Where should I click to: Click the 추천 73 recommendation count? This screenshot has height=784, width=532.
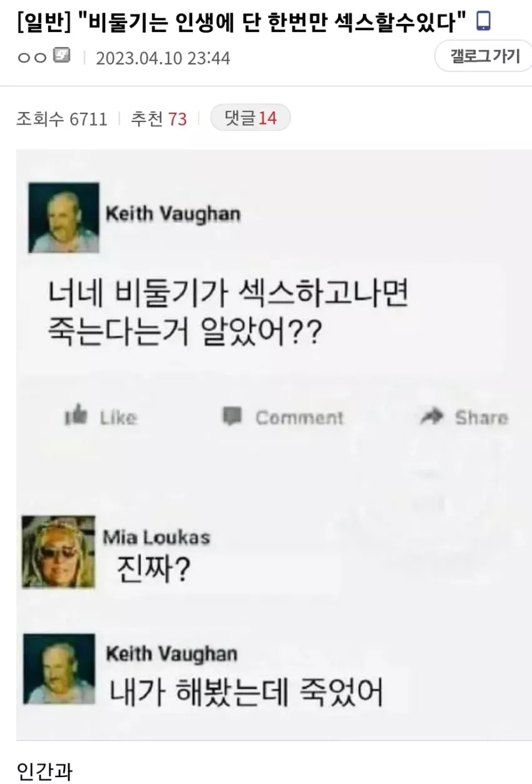click(x=159, y=118)
